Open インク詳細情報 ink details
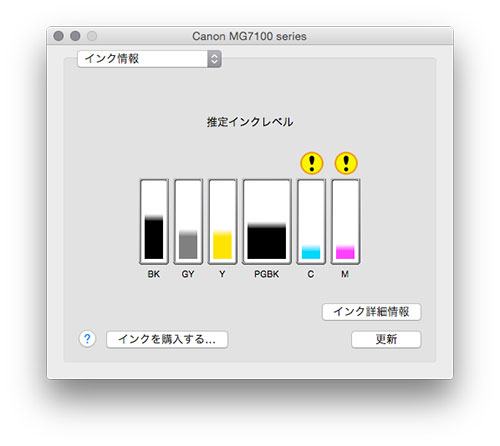500x446 pixels. (x=372, y=312)
